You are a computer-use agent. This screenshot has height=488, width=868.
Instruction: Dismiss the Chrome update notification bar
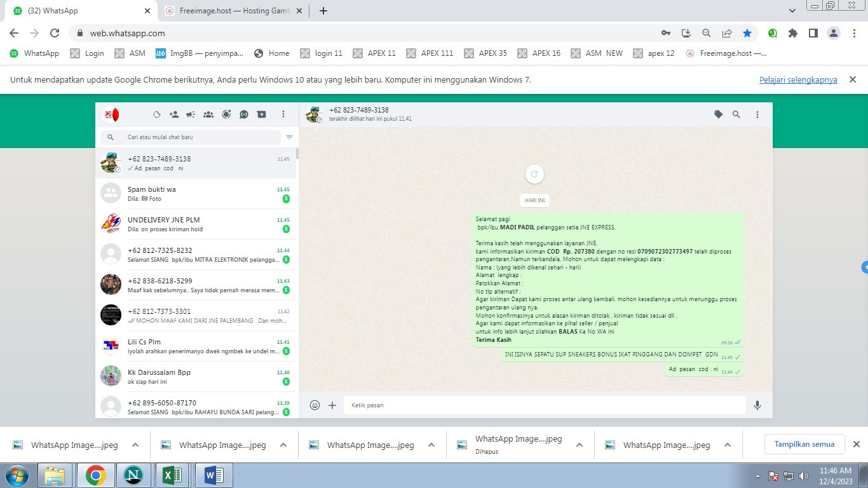coord(853,79)
